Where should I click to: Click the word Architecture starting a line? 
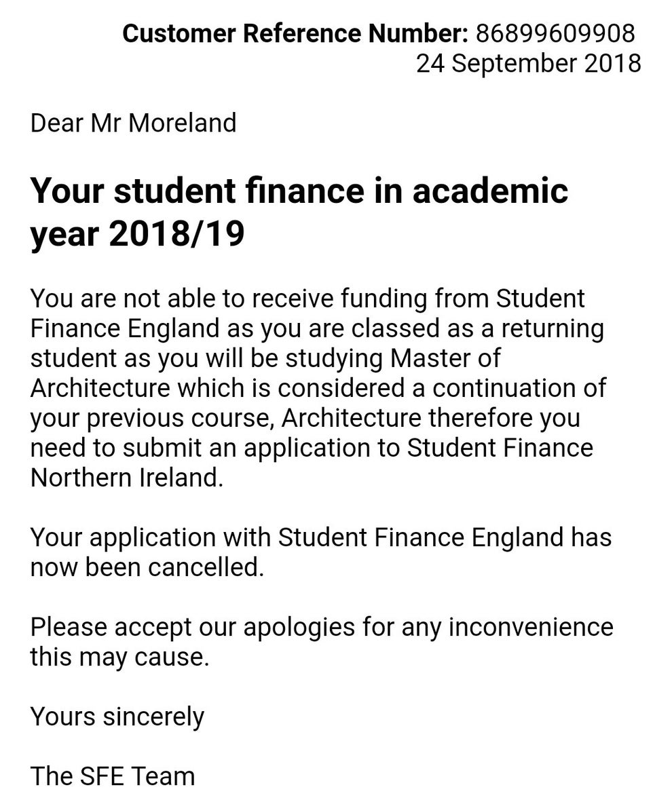(x=100, y=388)
